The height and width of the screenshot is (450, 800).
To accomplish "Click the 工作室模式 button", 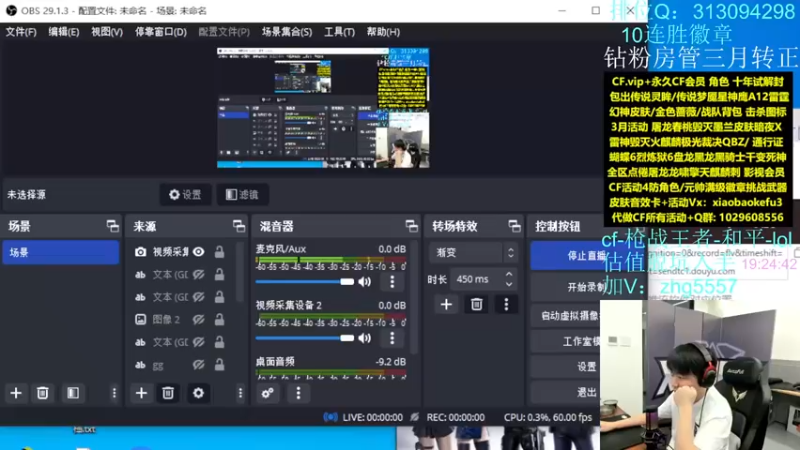I will [568, 341].
